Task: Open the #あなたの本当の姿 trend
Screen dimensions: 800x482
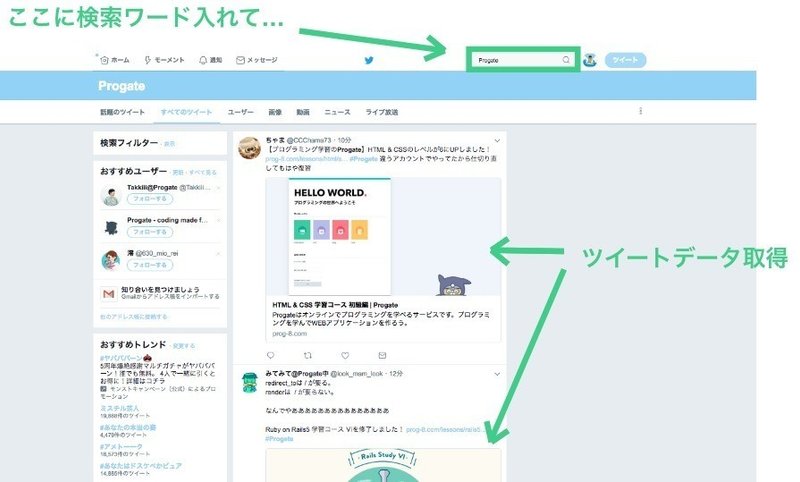Action: click(x=128, y=427)
